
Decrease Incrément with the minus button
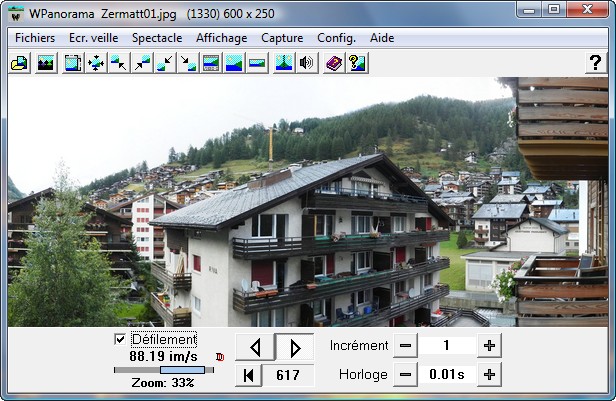pos(405,346)
